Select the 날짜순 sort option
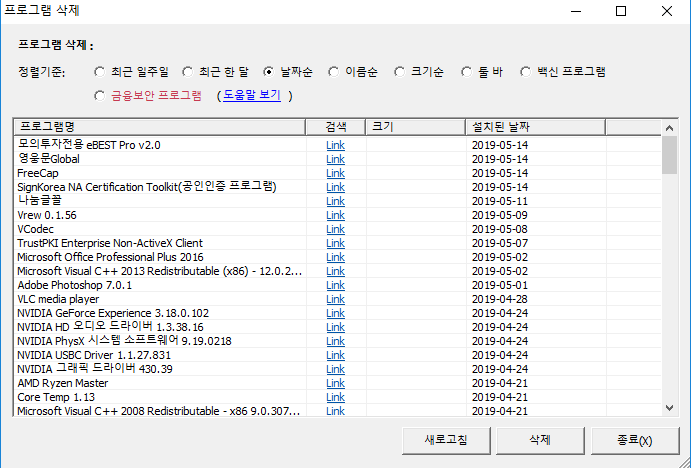Viewport: 691px width, 468px height. 268,72
